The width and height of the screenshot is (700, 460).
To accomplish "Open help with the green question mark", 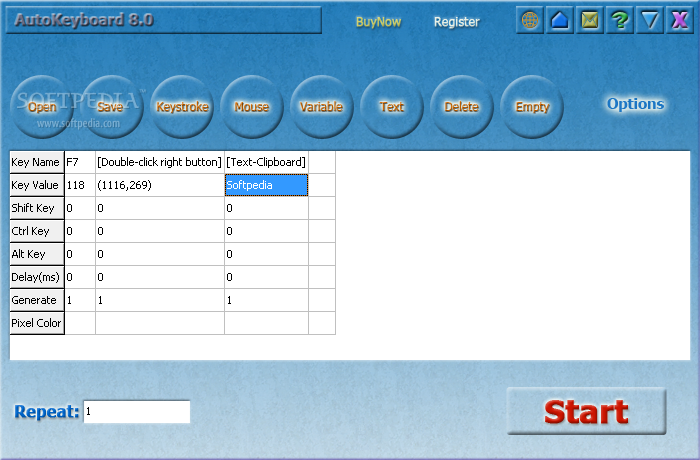I will pyautogui.click(x=620, y=20).
